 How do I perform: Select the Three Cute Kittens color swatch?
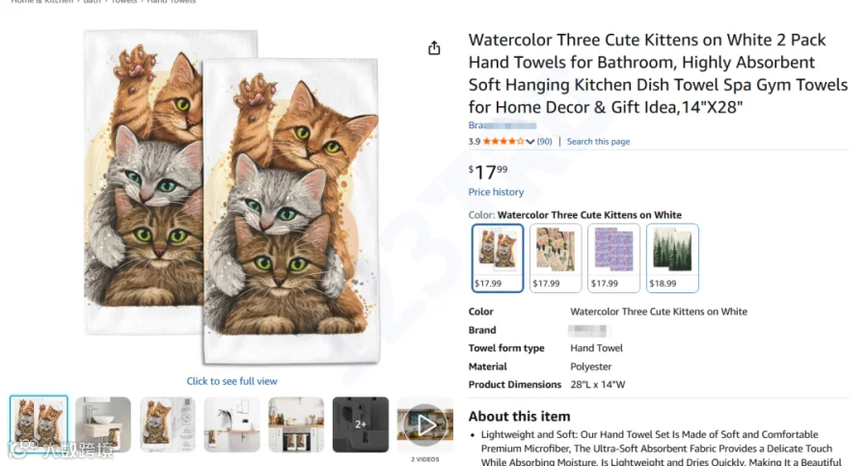497,258
